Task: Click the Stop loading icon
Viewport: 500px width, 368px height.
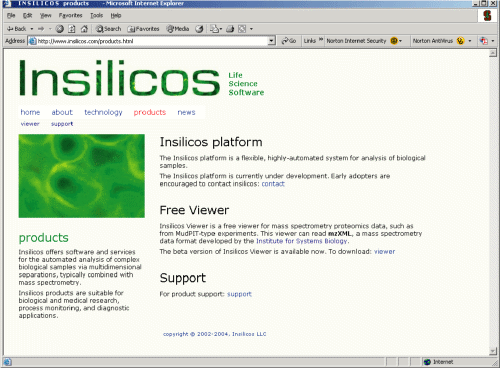Action: point(60,29)
